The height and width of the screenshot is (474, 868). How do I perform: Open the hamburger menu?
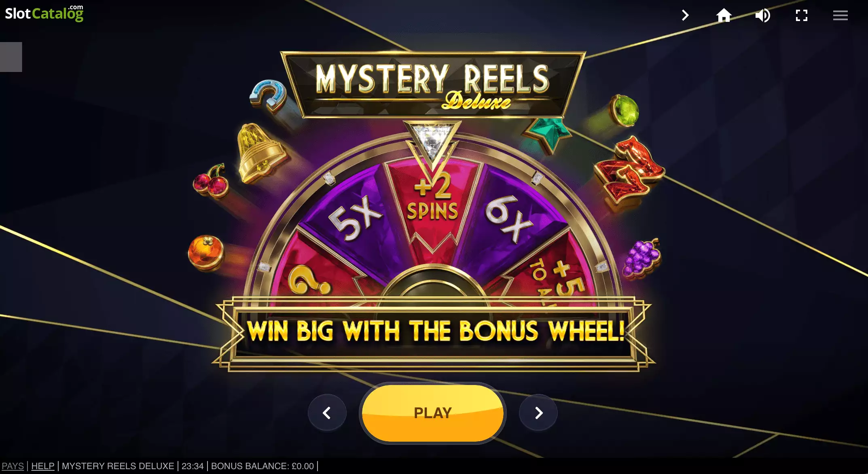click(x=840, y=15)
